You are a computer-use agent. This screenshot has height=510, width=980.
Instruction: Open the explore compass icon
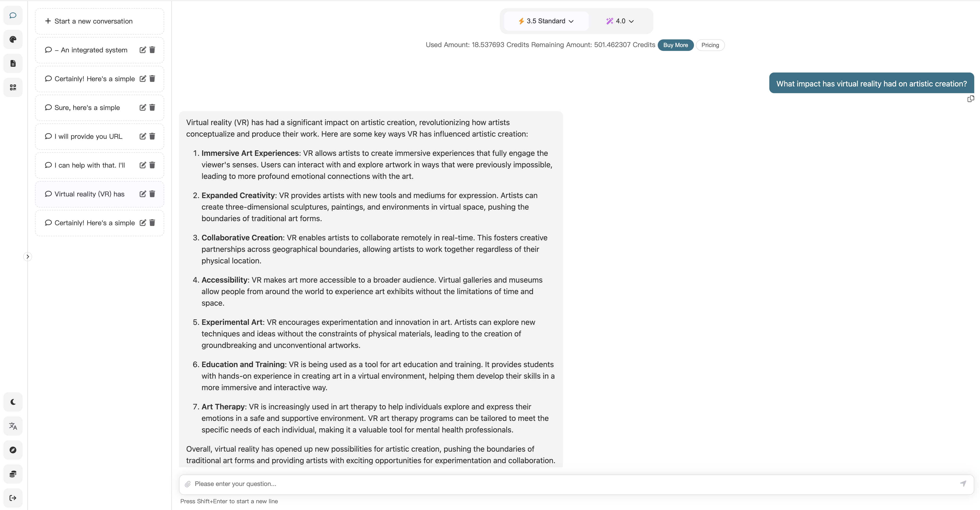tap(12, 450)
